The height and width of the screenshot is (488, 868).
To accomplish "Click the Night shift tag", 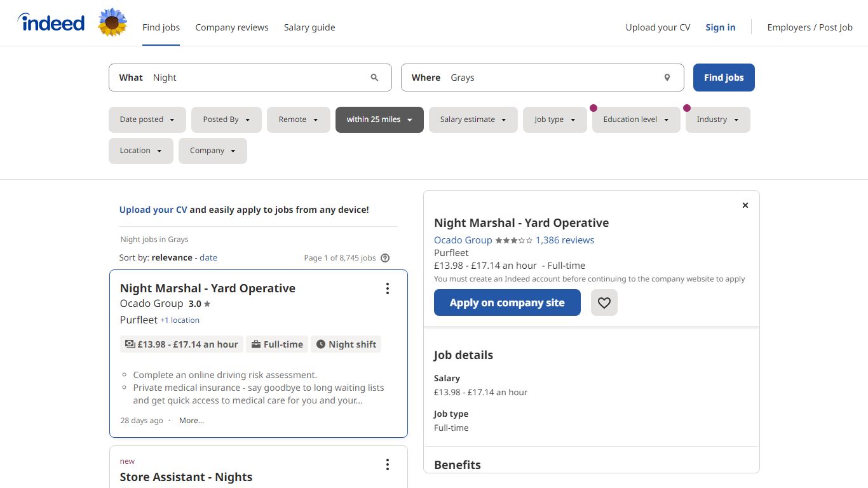I will [346, 344].
